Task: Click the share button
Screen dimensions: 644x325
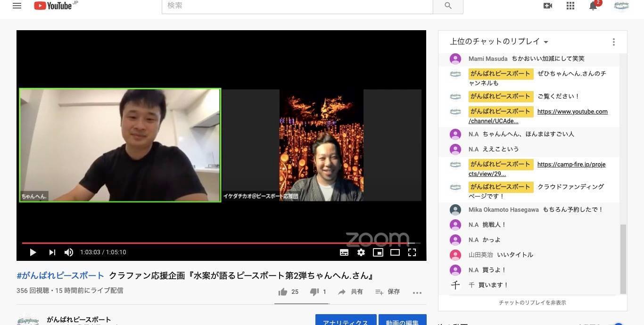Action: tap(350, 292)
